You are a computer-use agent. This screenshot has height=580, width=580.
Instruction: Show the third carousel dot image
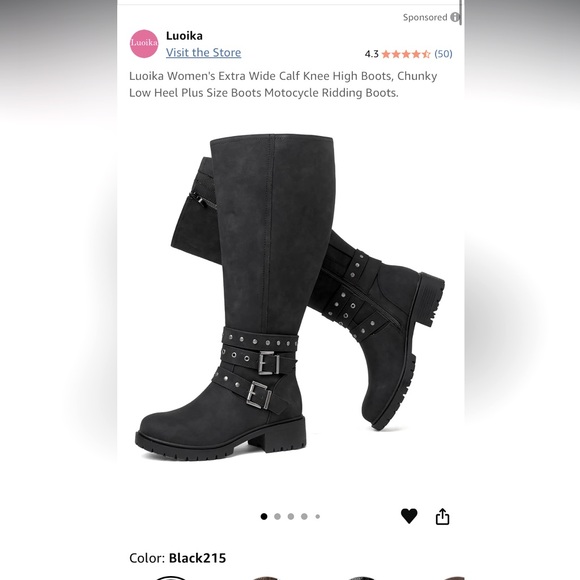(291, 516)
